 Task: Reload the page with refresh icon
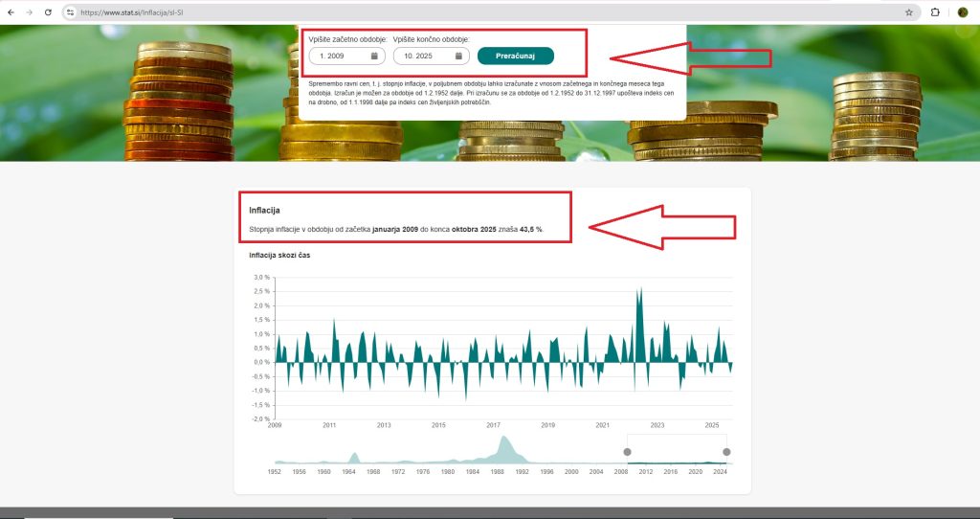click(48, 12)
